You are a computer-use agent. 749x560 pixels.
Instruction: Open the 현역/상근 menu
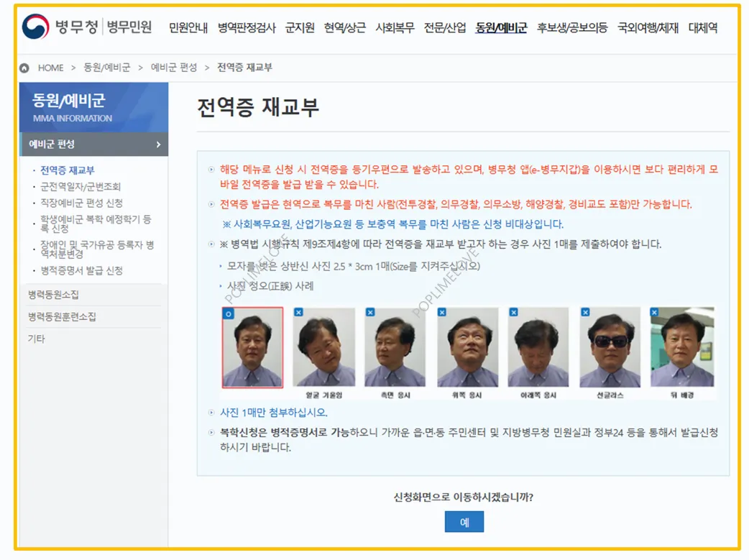click(x=344, y=28)
